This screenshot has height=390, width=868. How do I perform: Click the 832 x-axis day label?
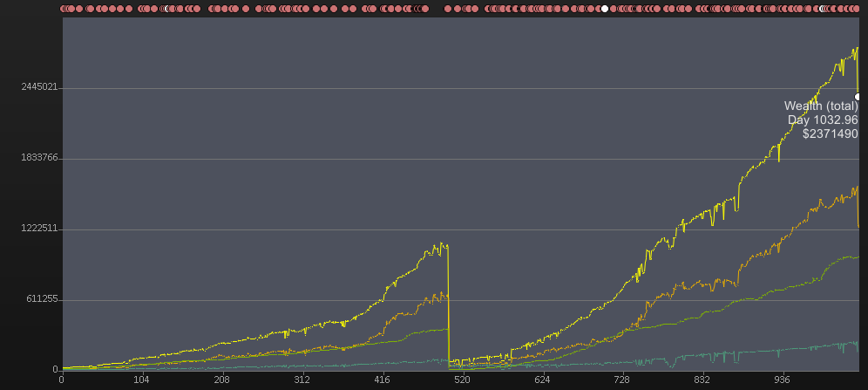(702, 380)
